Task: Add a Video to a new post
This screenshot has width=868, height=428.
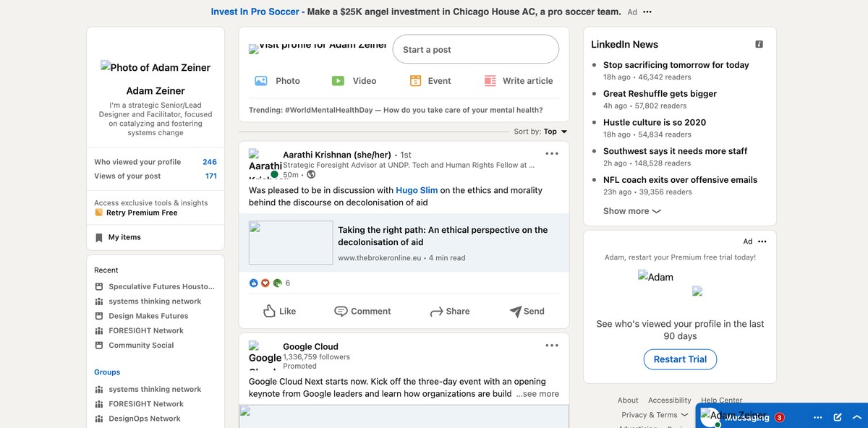Action: click(x=354, y=81)
